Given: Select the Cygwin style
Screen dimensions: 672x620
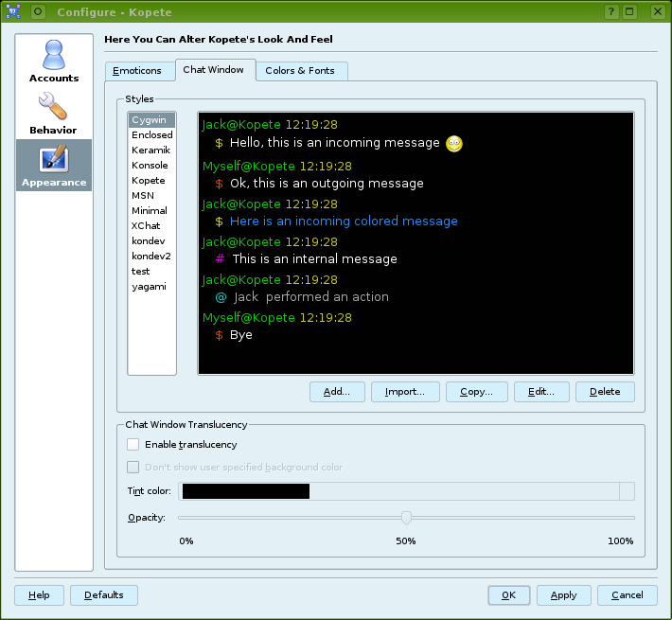Looking at the screenshot, I should point(151,120).
